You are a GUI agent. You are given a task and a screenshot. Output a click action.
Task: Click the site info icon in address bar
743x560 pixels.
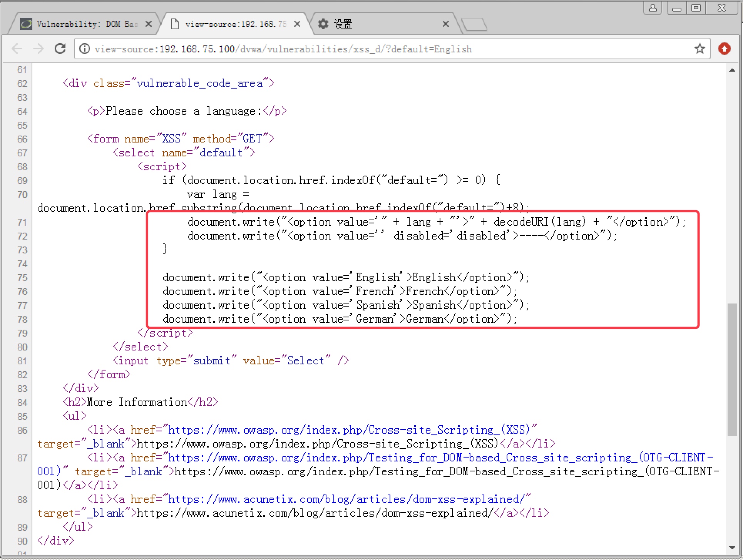pyautogui.click(x=85, y=49)
